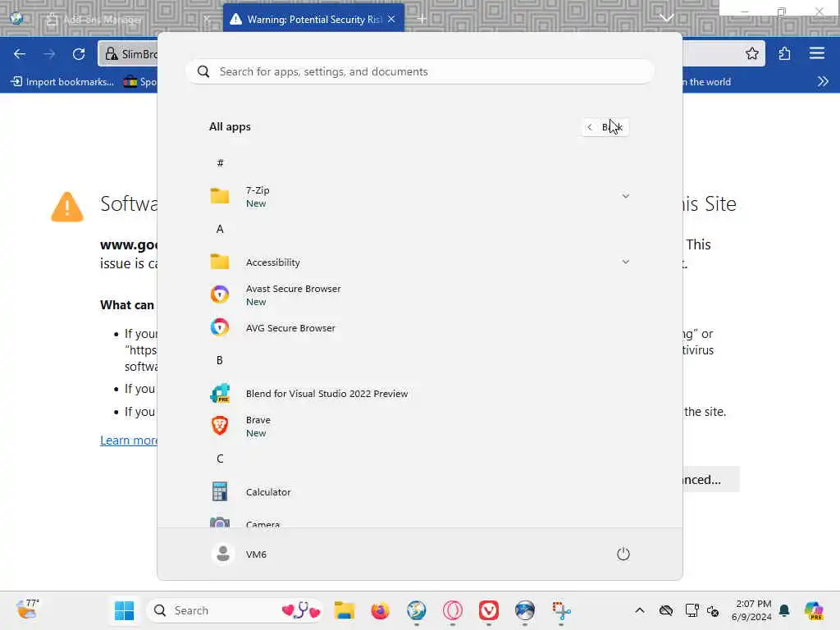Go back from All apps list
Screen dimensions: 840x630
pyautogui.click(x=605, y=127)
